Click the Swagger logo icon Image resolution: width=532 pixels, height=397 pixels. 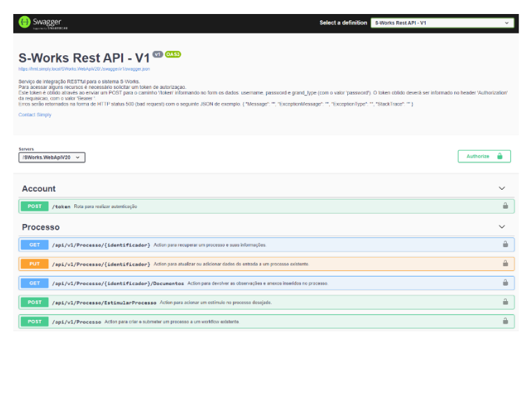24,22
